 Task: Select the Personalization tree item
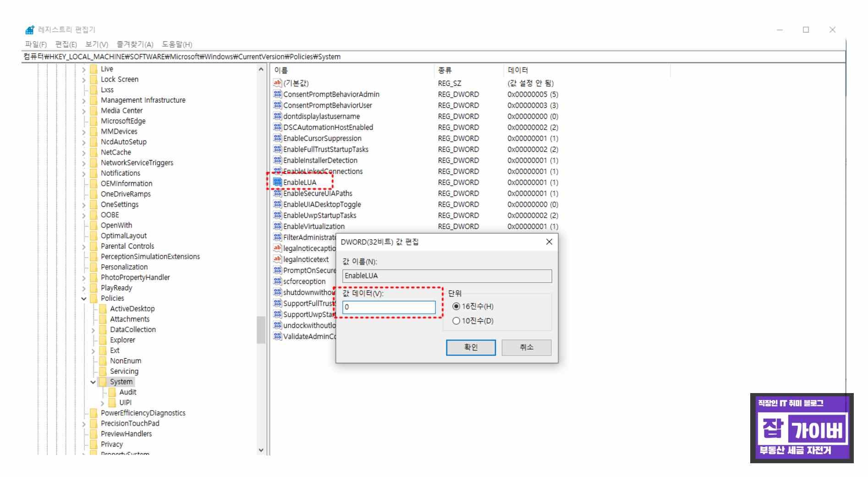tap(124, 267)
